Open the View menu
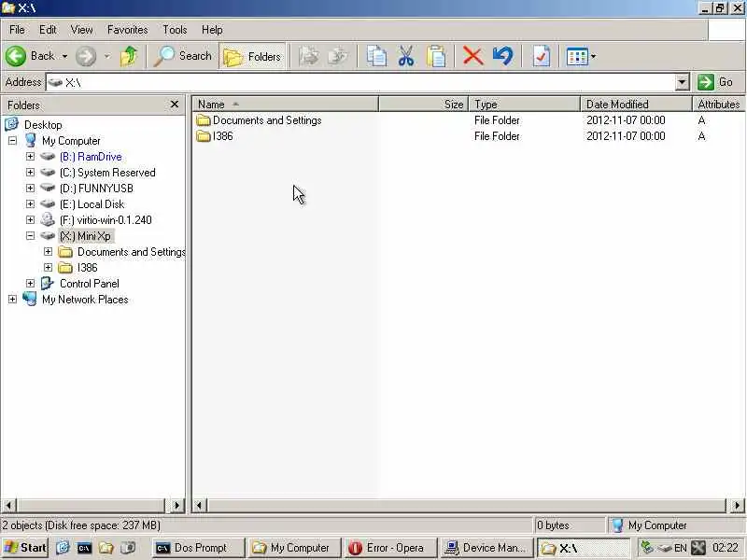Image resolution: width=747 pixels, height=560 pixels. point(81,30)
